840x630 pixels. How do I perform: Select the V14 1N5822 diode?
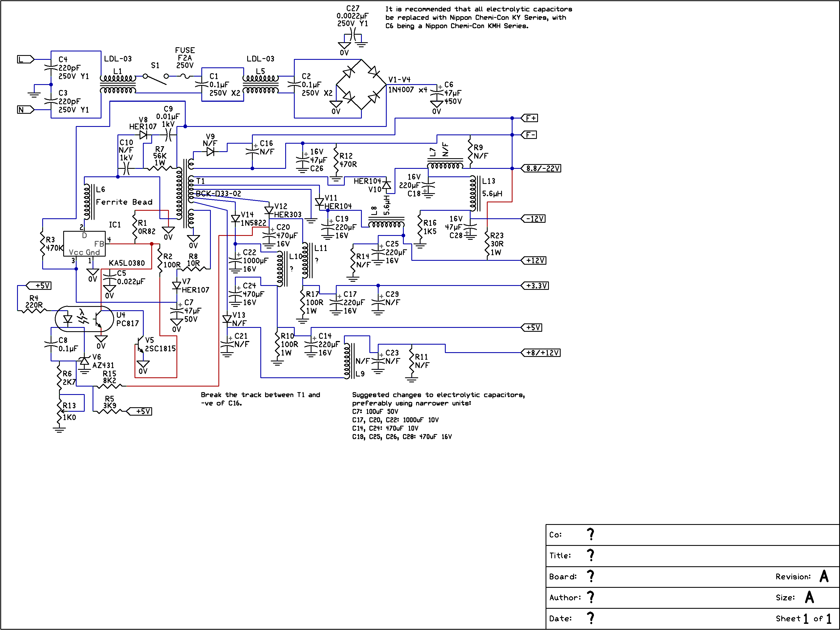235,219
